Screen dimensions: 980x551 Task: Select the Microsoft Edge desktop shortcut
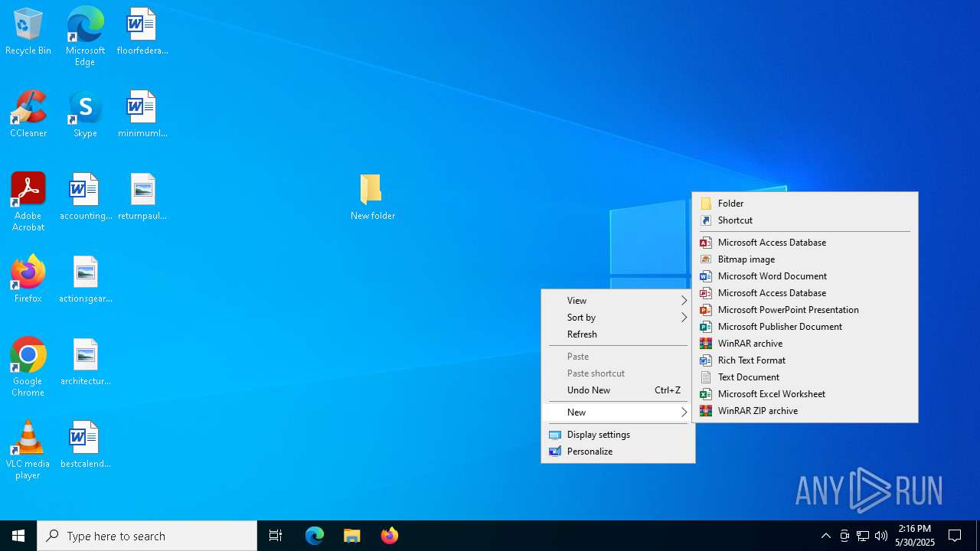[85, 37]
